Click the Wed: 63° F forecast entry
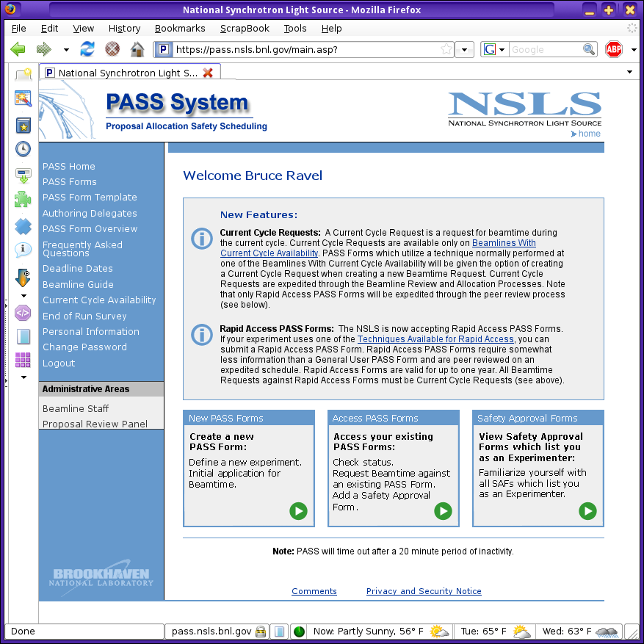This screenshot has height=644, width=644. pos(579,632)
